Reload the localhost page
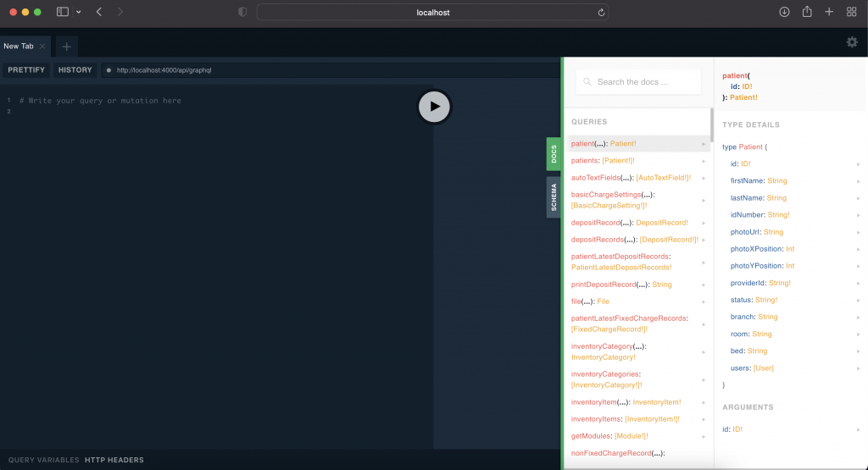 pos(601,12)
